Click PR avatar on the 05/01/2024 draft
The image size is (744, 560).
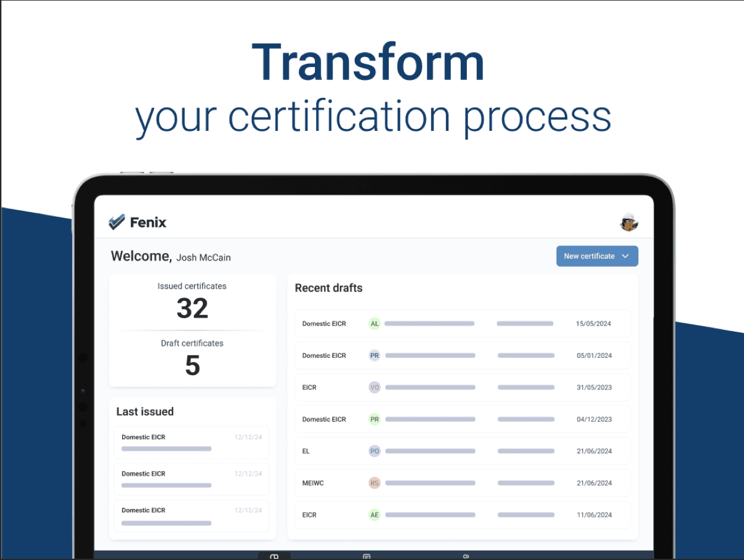[374, 355]
